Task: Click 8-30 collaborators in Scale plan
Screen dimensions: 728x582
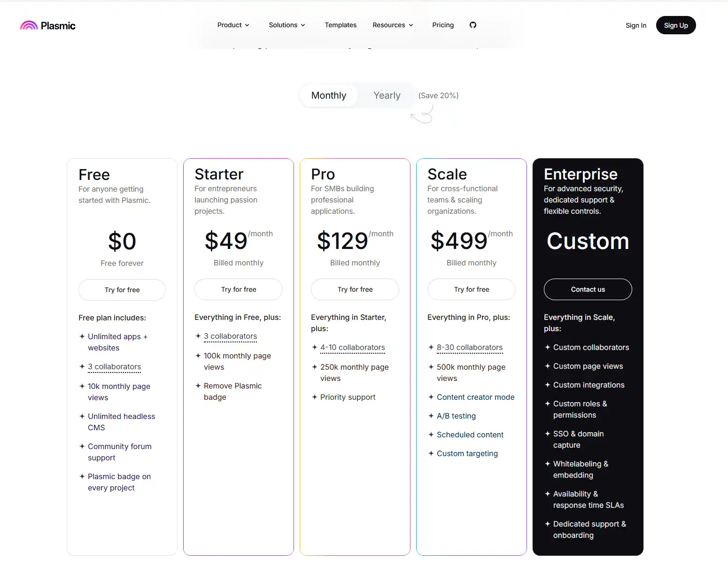Action: (469, 347)
